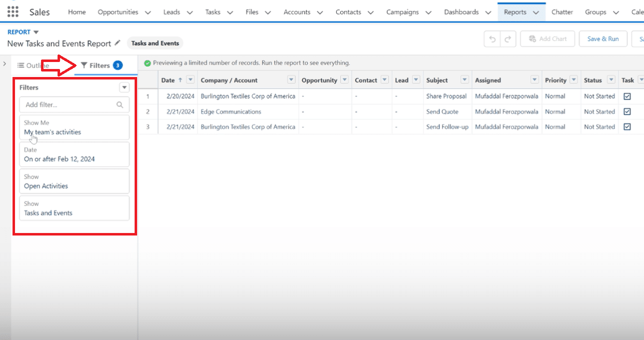
Task: Click the undo arrow button
Action: (492, 39)
